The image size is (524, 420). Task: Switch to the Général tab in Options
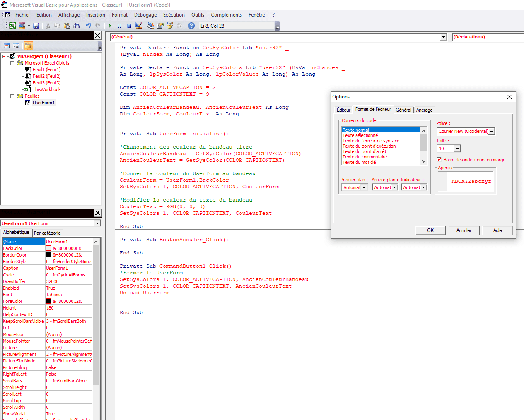pos(403,110)
